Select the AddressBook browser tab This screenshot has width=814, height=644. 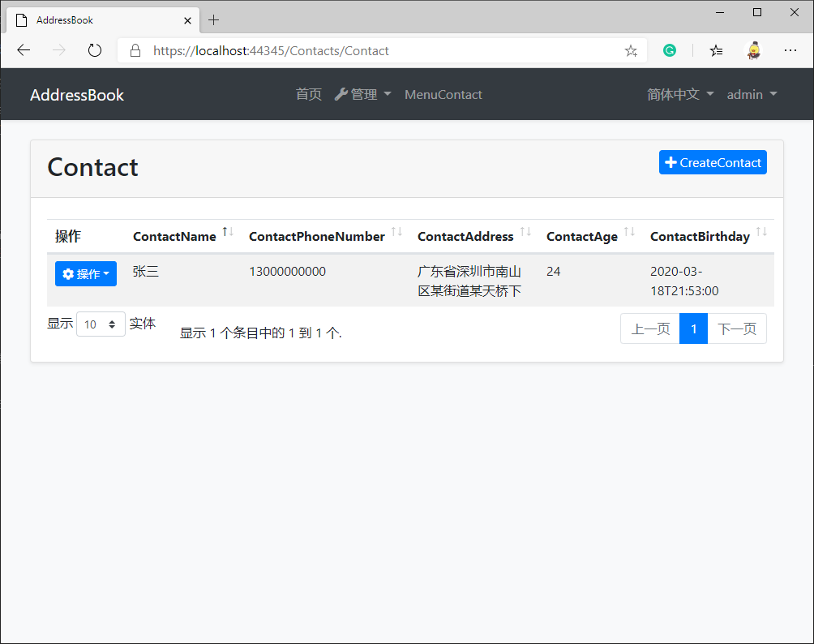click(x=103, y=20)
